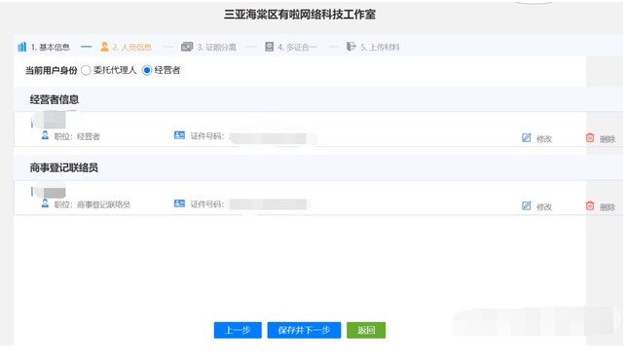
Task: Click edit icon in 经营者信息 row
Action: click(x=527, y=138)
